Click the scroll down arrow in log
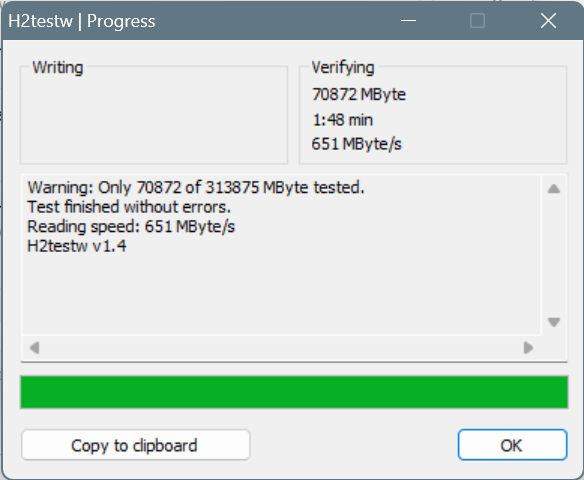 pos(554,322)
